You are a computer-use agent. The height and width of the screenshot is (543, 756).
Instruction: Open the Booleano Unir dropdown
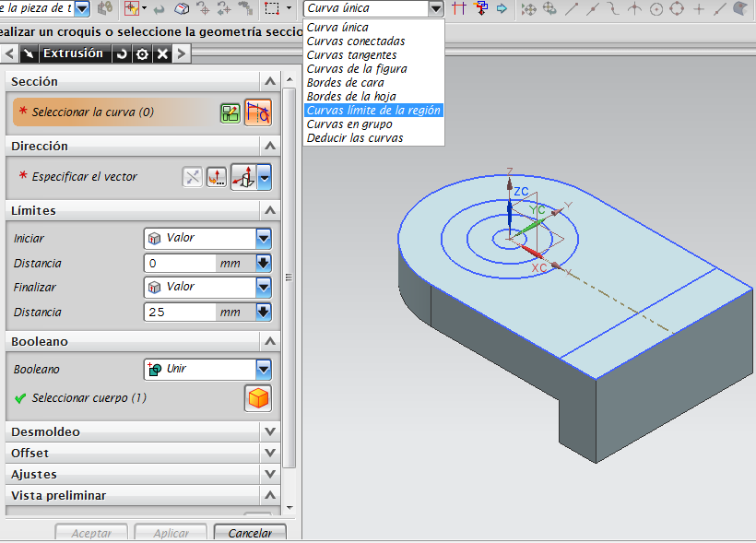point(261,369)
